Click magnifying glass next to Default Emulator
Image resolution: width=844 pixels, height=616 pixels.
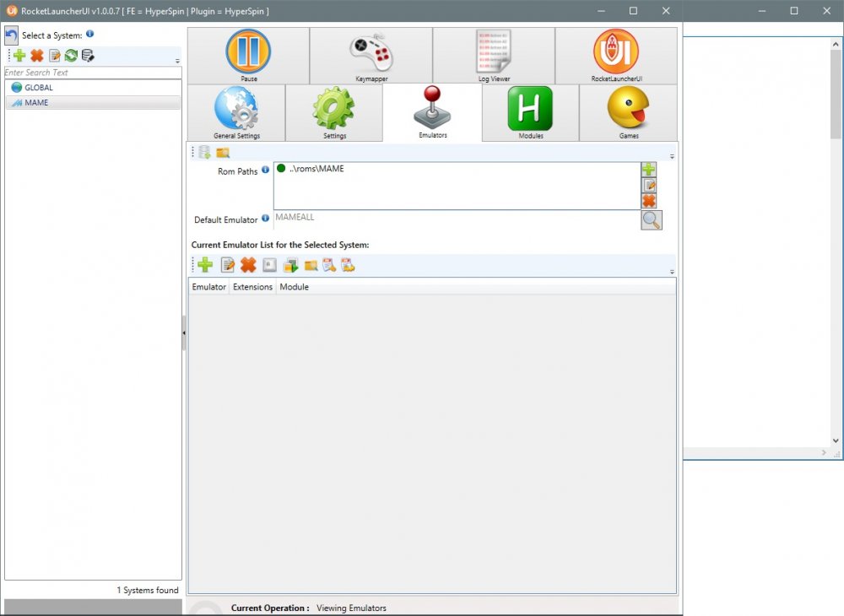(x=651, y=220)
